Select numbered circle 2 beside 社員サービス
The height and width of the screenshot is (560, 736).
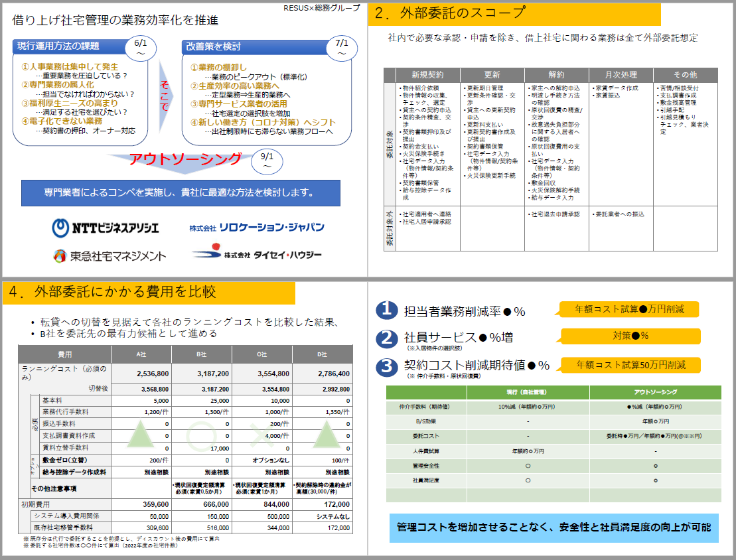click(x=387, y=338)
